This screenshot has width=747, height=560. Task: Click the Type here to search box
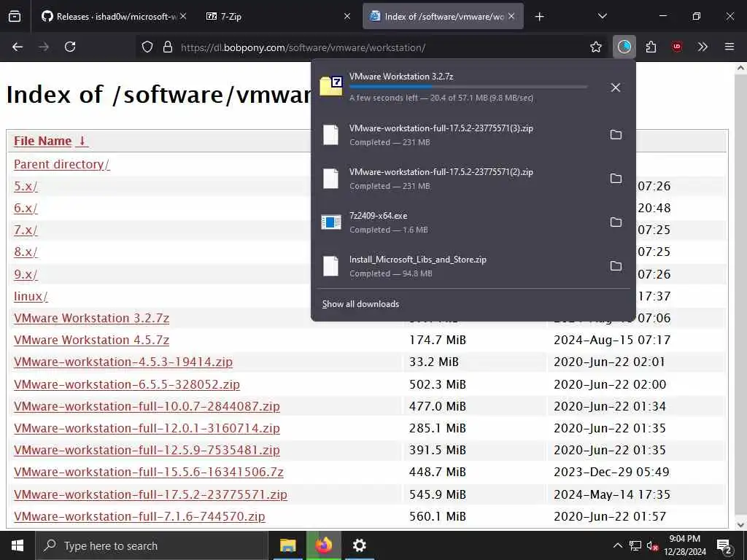coord(152,545)
